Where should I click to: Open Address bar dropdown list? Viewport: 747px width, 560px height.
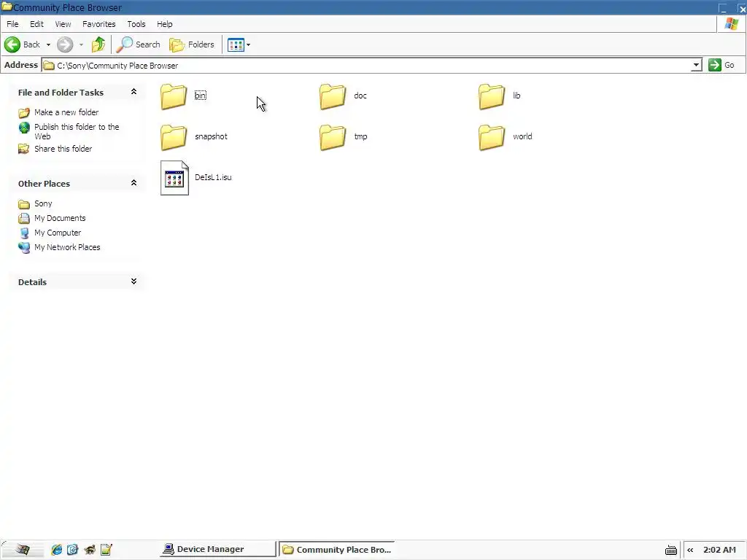(x=696, y=65)
